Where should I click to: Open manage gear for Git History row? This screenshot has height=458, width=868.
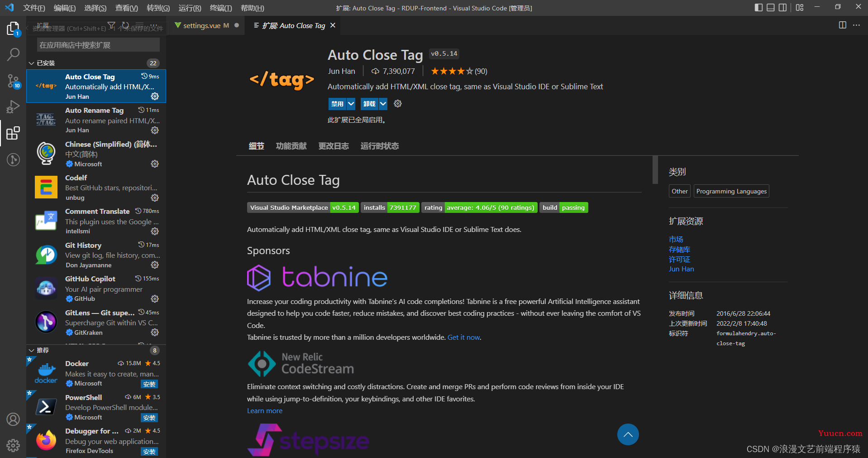[155, 265]
